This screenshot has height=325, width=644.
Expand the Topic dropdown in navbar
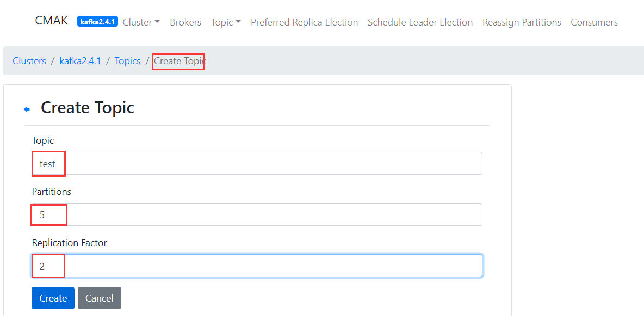[226, 22]
